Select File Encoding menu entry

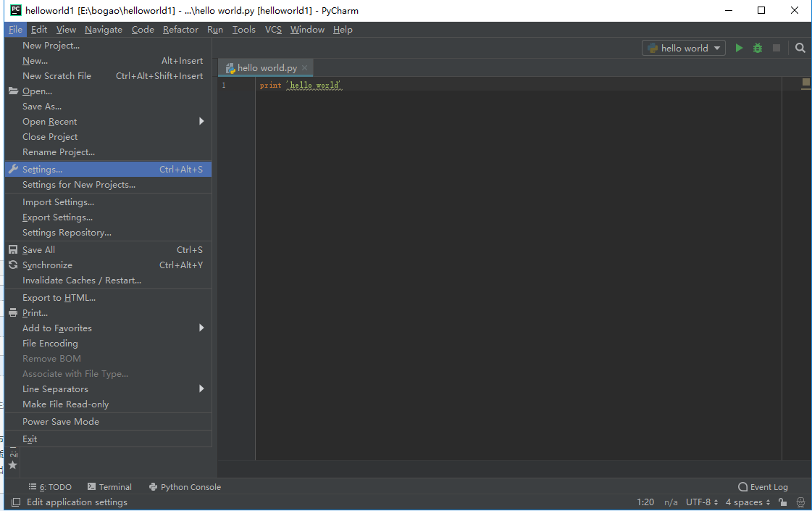(x=108, y=343)
